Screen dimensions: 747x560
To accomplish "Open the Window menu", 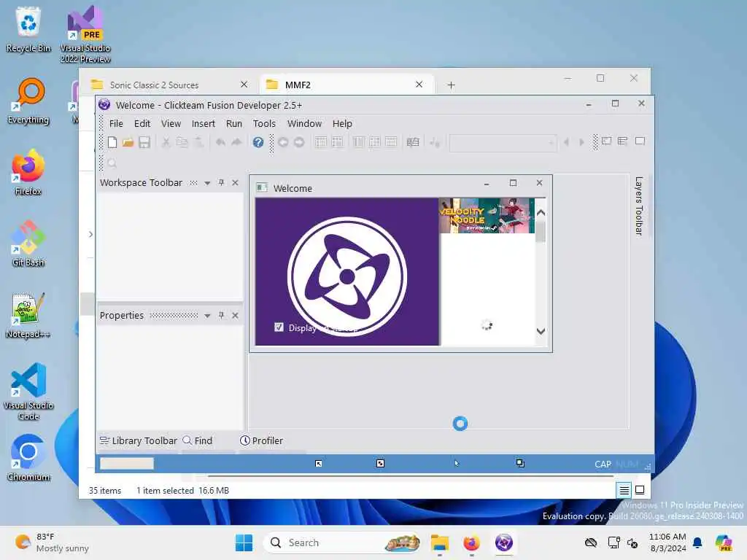I will pos(304,123).
